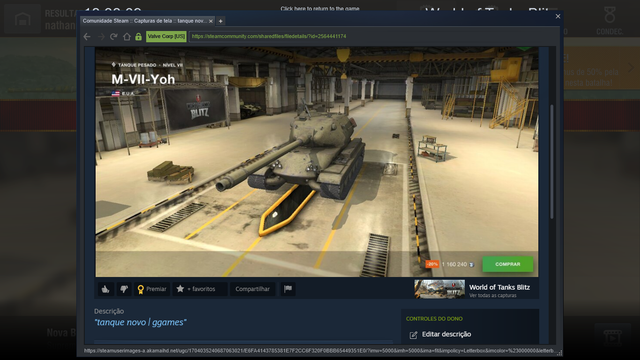Open the browser home page icon

[x=127, y=37]
